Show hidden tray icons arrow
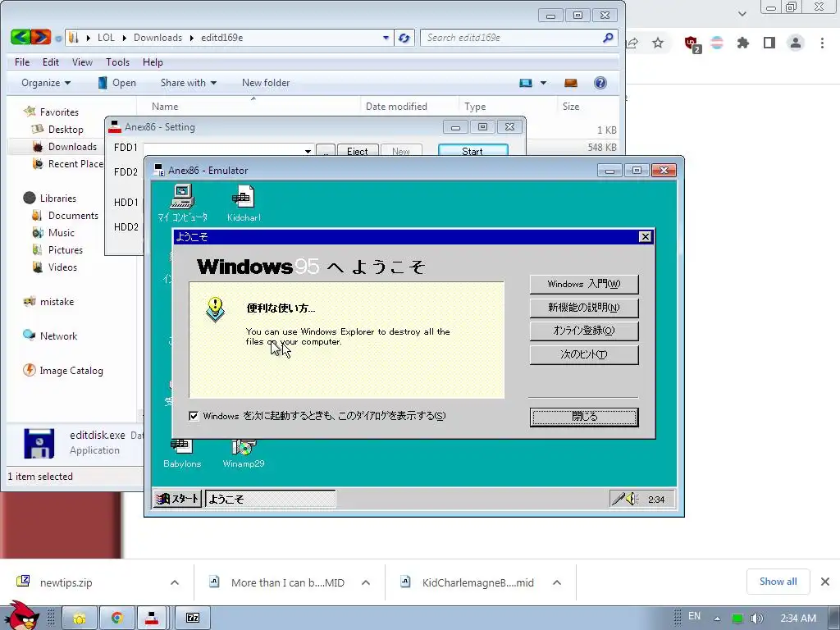 (717, 619)
